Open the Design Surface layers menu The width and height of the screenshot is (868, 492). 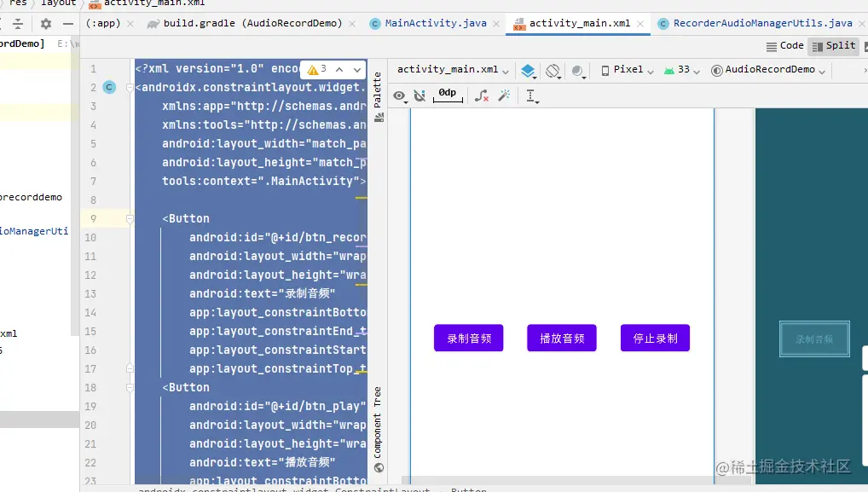(x=528, y=71)
